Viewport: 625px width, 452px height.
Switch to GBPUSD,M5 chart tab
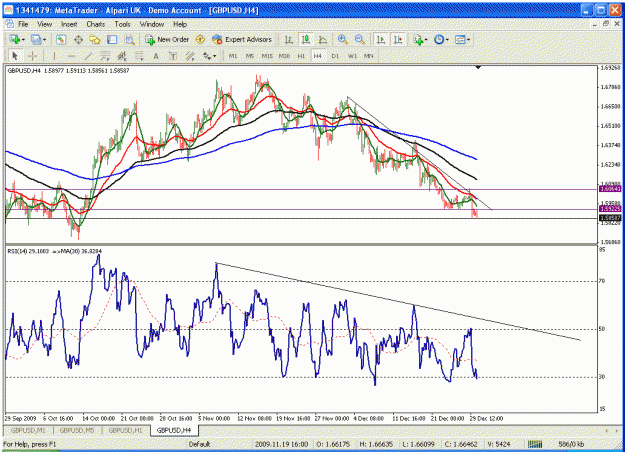pyautogui.click(x=77, y=430)
